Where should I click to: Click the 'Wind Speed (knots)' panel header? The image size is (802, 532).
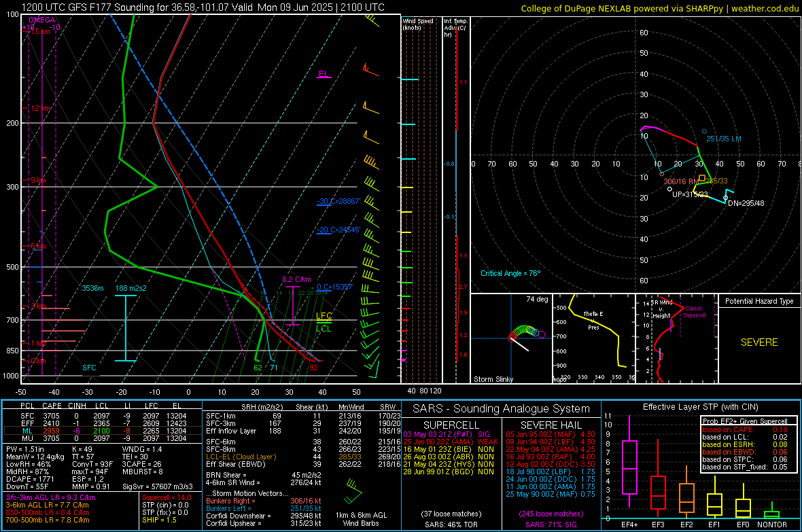418,24
